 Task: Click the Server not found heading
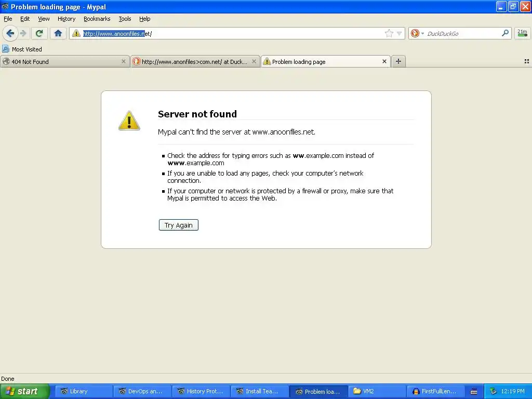197,114
